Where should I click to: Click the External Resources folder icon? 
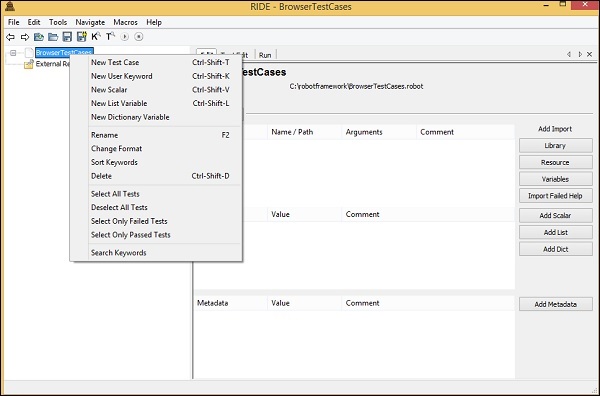(29, 64)
